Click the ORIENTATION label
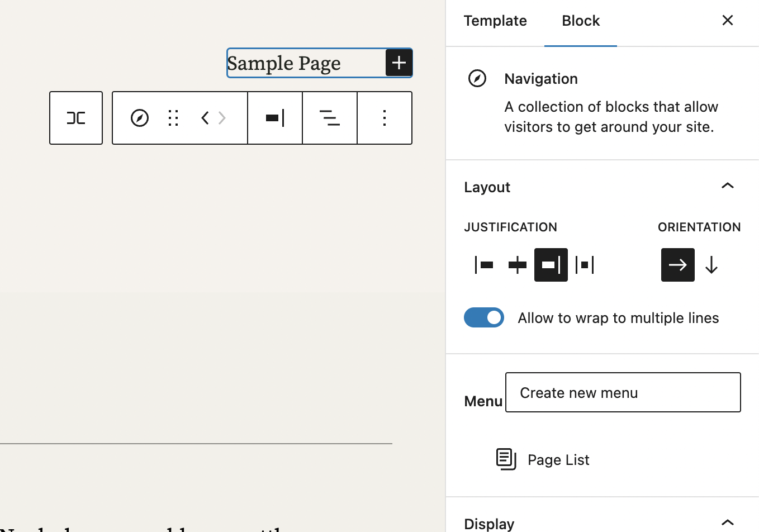759x532 pixels. [699, 227]
